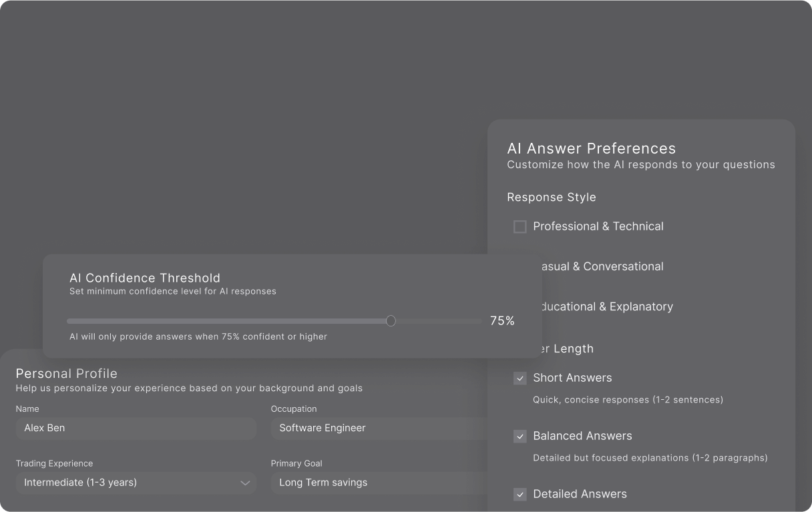Click the 75% threshold value
The image size is (812, 512).
pyautogui.click(x=502, y=321)
